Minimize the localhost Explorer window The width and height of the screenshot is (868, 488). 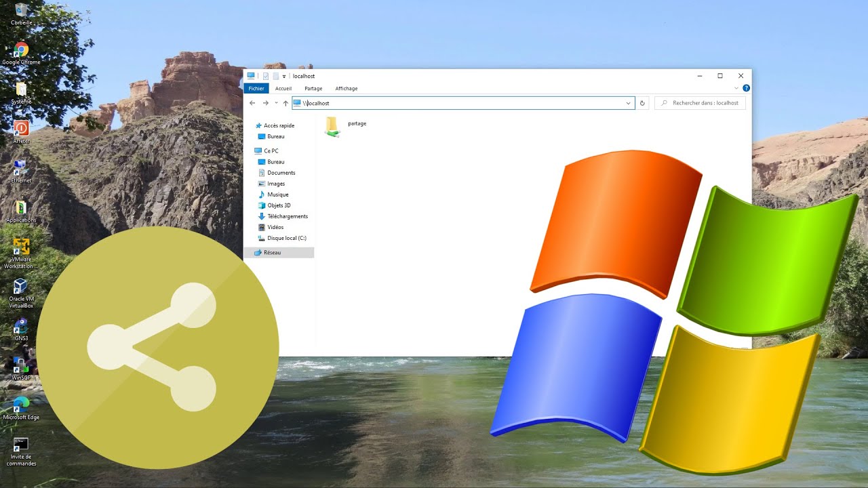pos(699,76)
